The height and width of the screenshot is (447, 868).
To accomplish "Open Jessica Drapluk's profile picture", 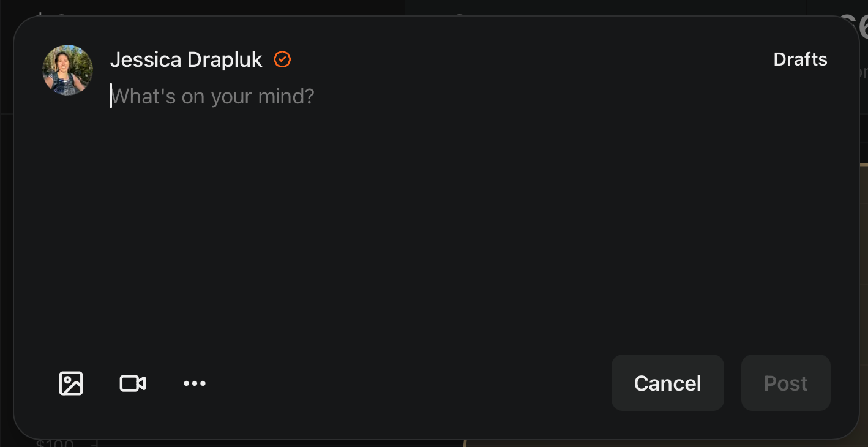I will [67, 70].
